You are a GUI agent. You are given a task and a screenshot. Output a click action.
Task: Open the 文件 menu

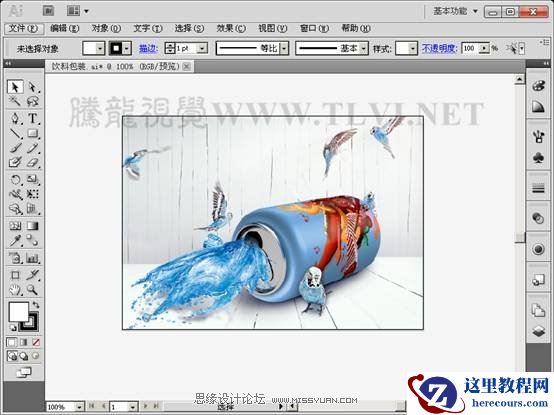(x=24, y=28)
